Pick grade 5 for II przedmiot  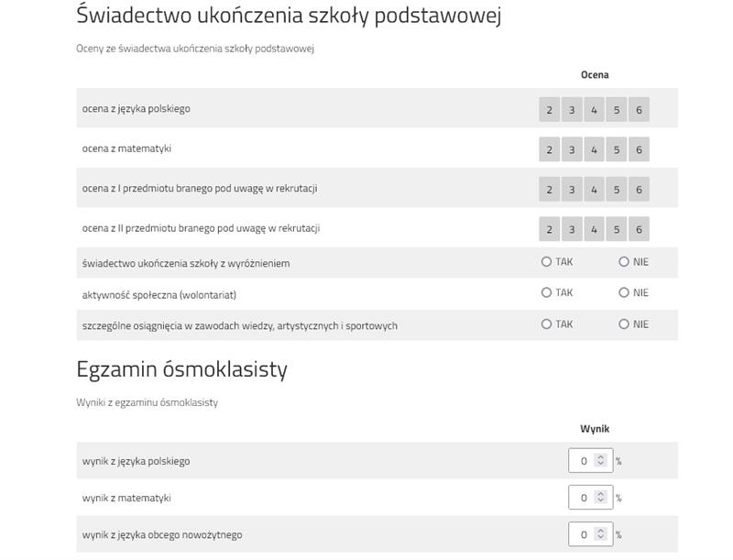click(x=617, y=229)
